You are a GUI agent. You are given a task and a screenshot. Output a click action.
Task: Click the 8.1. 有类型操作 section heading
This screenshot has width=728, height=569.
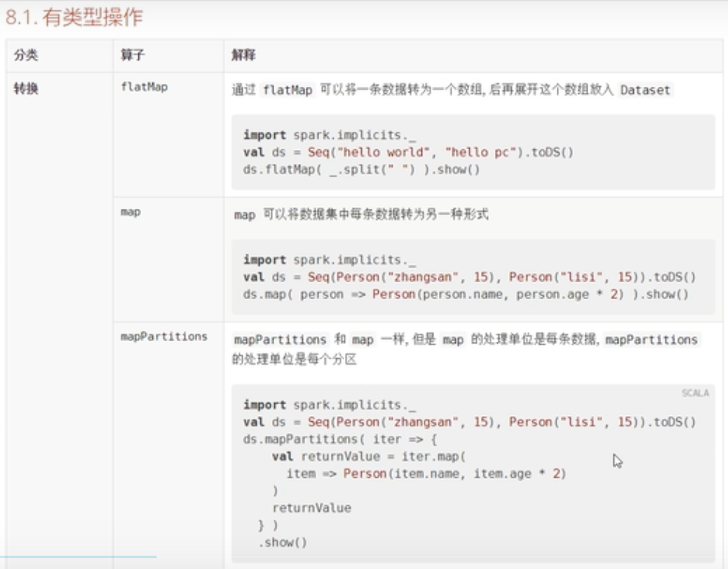(x=74, y=18)
